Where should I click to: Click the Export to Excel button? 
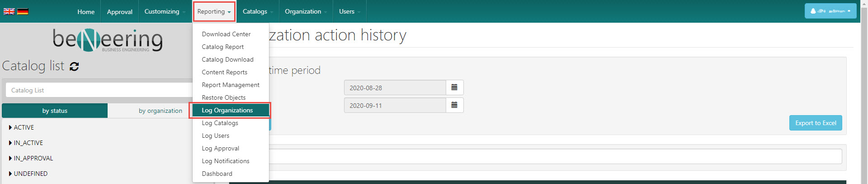coord(815,123)
